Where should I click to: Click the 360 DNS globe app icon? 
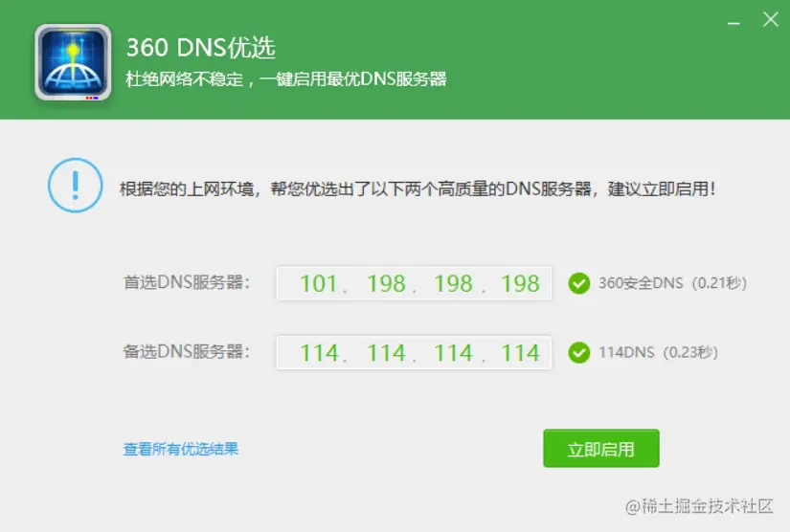(x=73, y=62)
